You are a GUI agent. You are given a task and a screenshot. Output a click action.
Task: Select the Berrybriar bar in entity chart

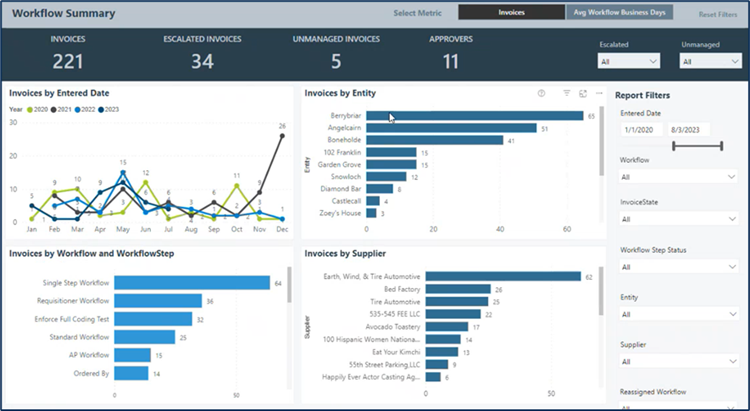pos(474,116)
